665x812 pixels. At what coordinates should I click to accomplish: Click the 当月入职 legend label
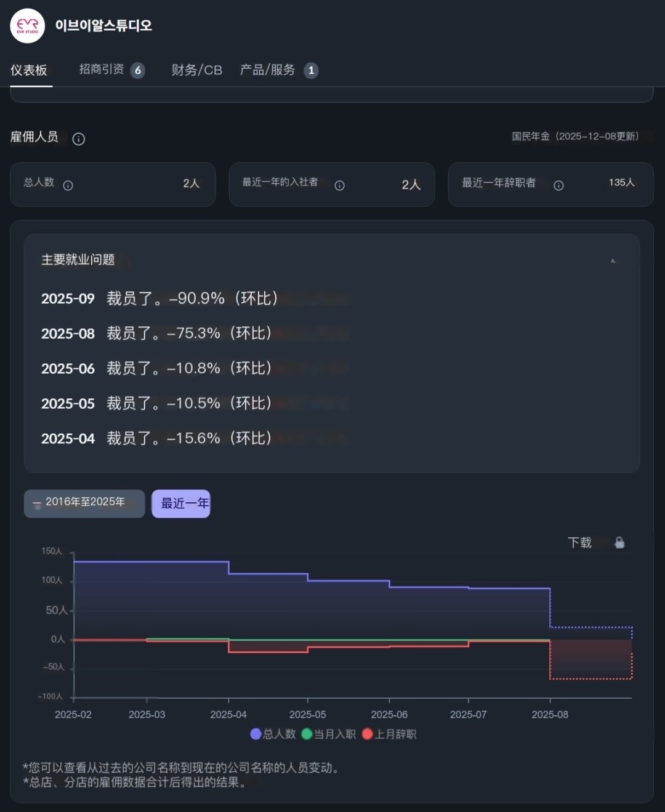click(336, 734)
